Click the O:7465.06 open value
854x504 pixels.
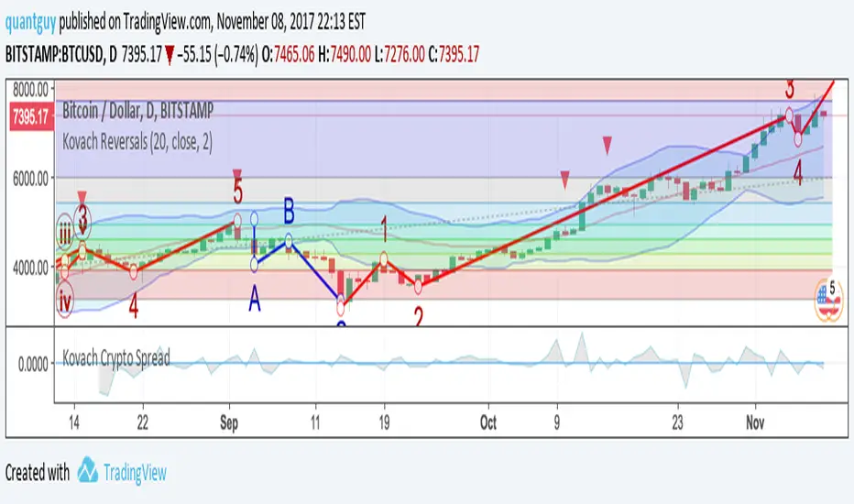pyautogui.click(x=289, y=54)
